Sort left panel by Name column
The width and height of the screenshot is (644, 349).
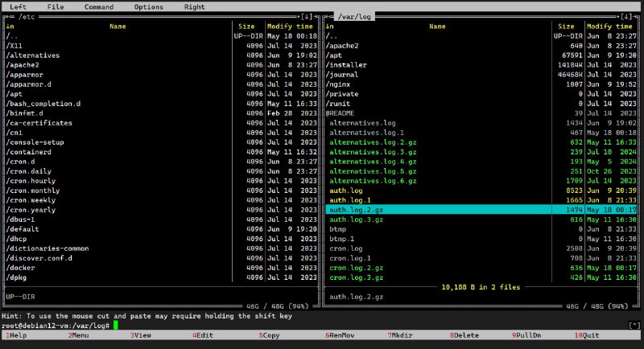pyautogui.click(x=118, y=27)
